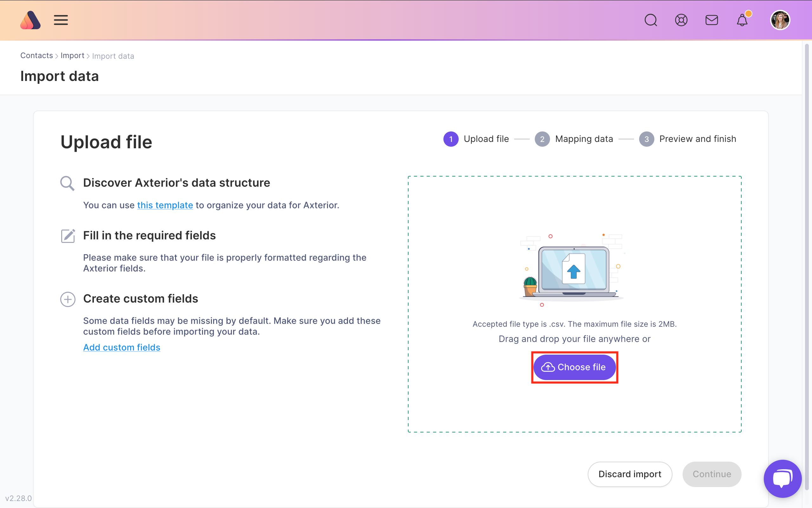Screen dimensions: 812x508
Task: Click the Axterior logo
Action: [30, 20]
